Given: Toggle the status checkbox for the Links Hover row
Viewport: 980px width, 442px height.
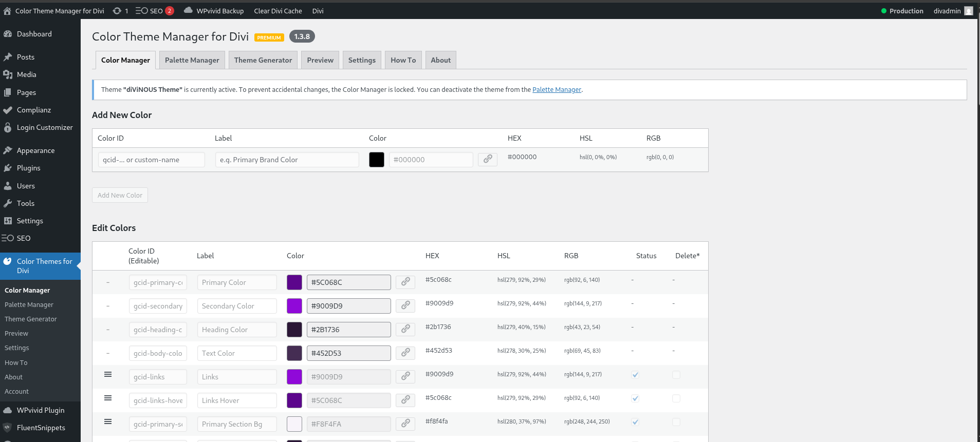Looking at the screenshot, I should (x=635, y=398).
